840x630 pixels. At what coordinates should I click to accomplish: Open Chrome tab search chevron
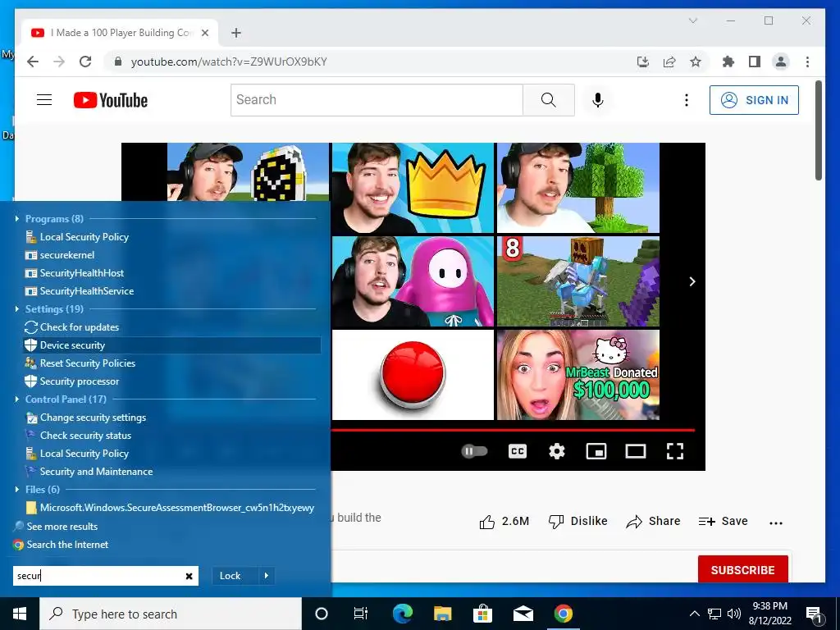pyautogui.click(x=692, y=21)
